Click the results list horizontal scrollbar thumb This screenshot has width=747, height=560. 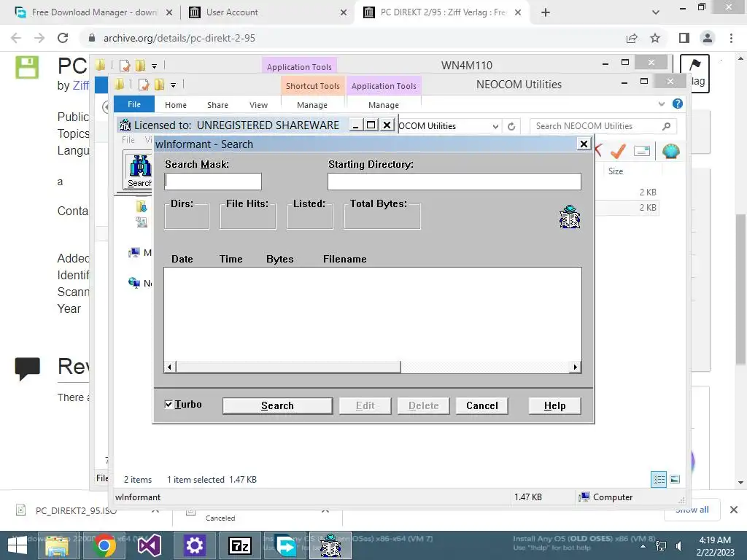tap(289, 367)
